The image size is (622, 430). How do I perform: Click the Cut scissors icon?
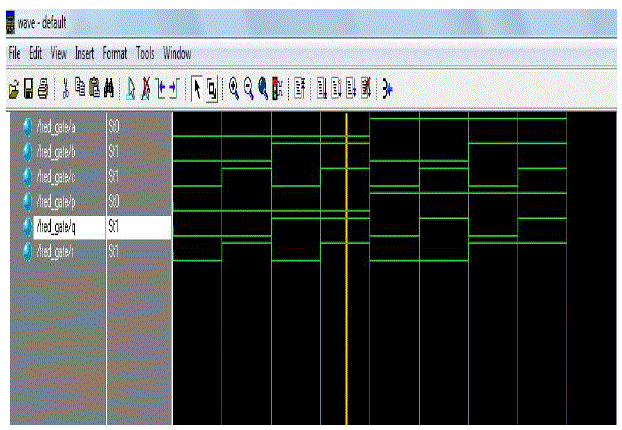pos(64,89)
